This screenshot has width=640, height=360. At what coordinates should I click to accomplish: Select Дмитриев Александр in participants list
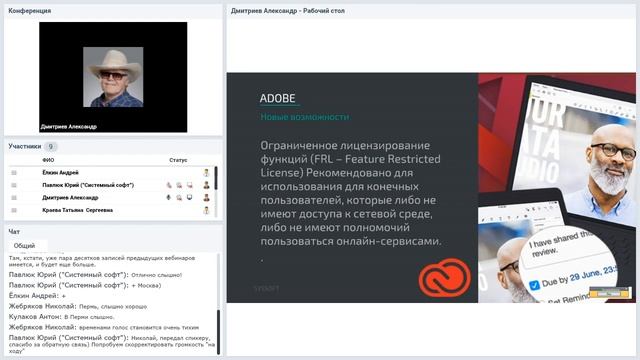click(x=70, y=198)
